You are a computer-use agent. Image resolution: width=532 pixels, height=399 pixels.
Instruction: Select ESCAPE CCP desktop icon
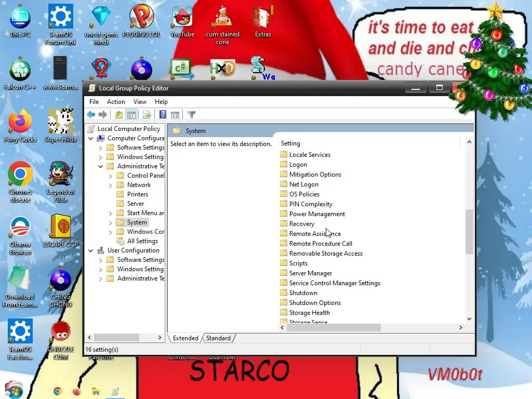60,231
